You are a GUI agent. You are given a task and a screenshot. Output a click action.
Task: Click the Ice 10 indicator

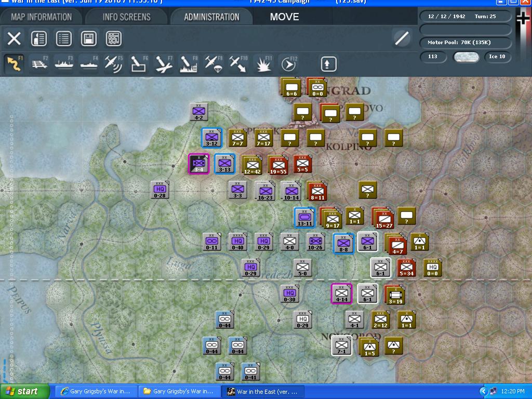[x=497, y=57]
